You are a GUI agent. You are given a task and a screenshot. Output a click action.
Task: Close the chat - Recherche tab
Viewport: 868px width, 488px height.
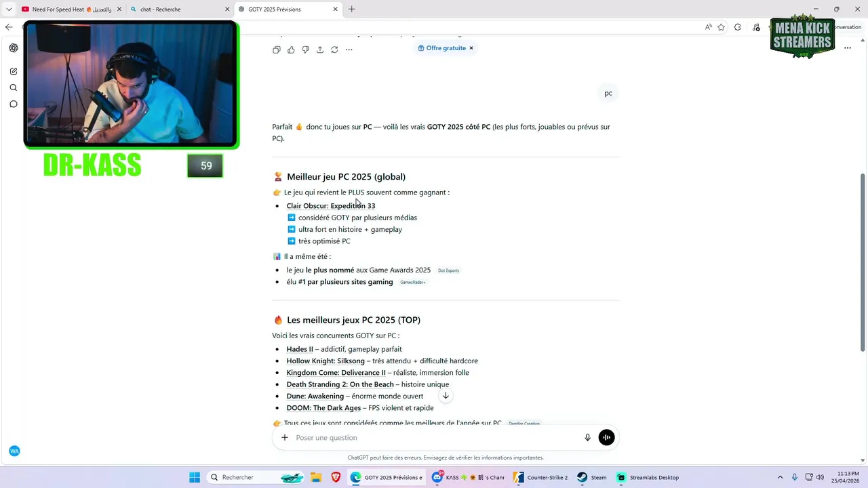click(x=226, y=9)
